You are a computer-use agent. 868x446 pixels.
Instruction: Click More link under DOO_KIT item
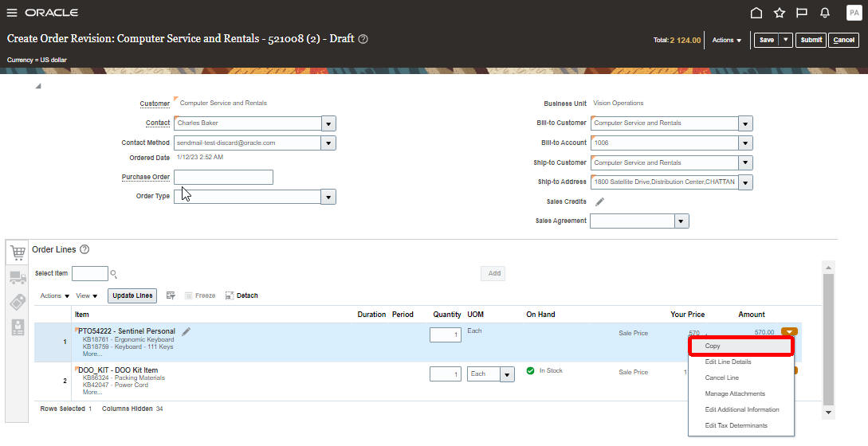click(x=92, y=393)
